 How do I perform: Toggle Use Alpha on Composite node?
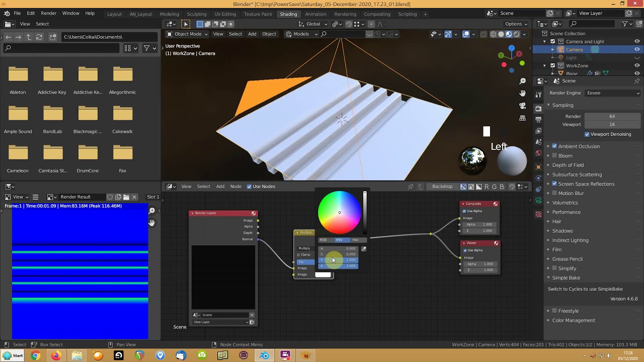(464, 211)
